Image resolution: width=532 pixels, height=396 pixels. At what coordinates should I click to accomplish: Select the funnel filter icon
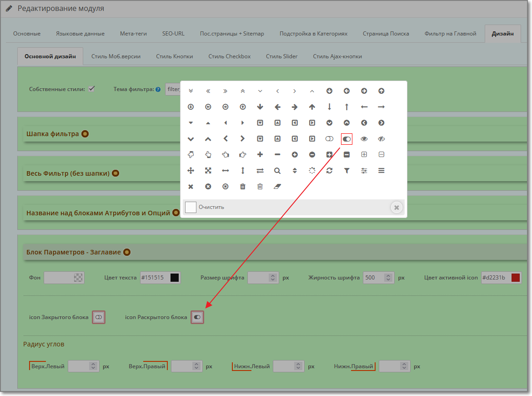(x=346, y=171)
